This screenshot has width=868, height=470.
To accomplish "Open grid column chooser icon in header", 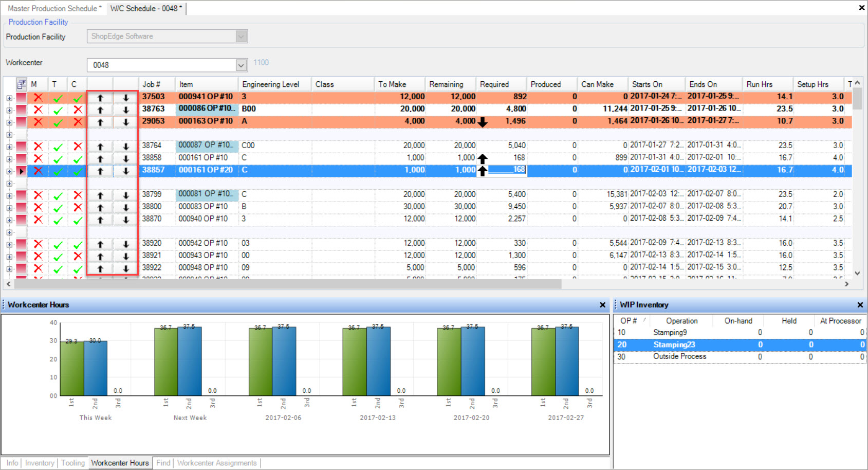I will 22,84.
